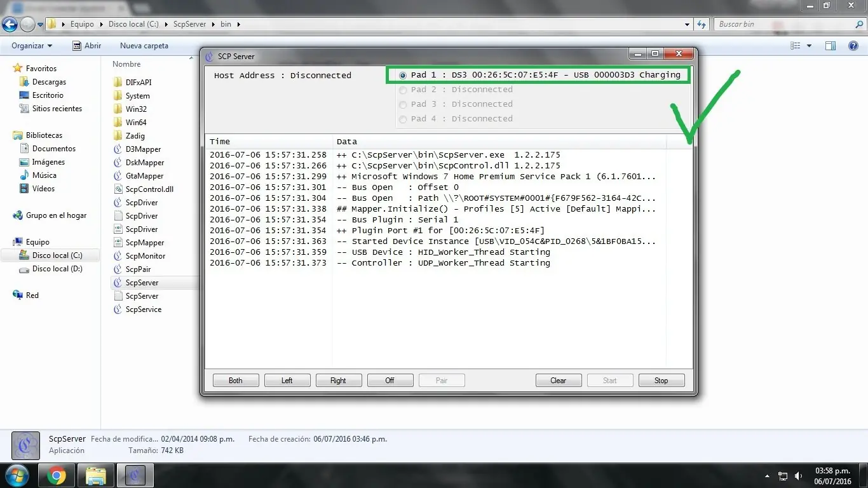The height and width of the screenshot is (488, 868).
Task: Open Escritorio in the navigation pane
Action: pos(48,95)
